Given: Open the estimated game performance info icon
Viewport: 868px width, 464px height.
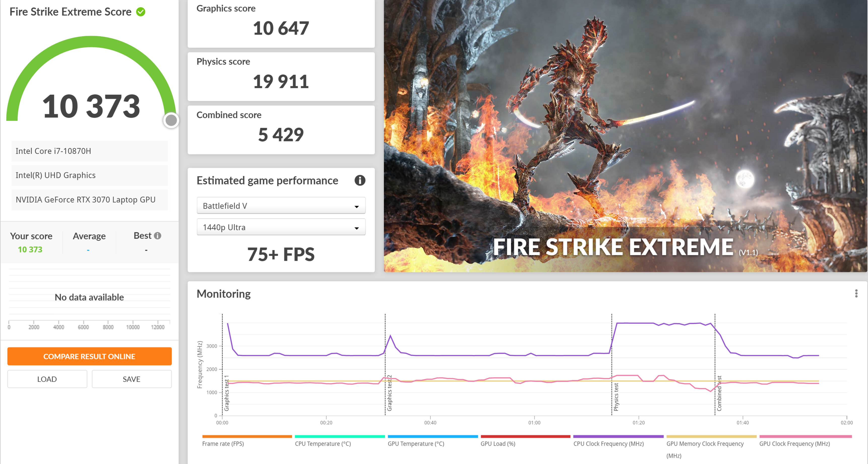Looking at the screenshot, I should point(360,180).
